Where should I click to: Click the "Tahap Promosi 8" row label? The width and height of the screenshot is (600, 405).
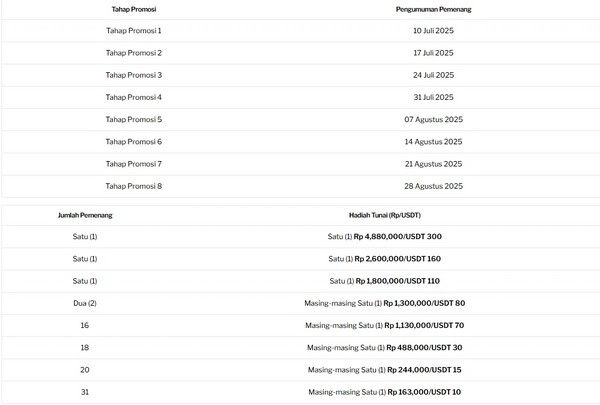pyautogui.click(x=133, y=186)
